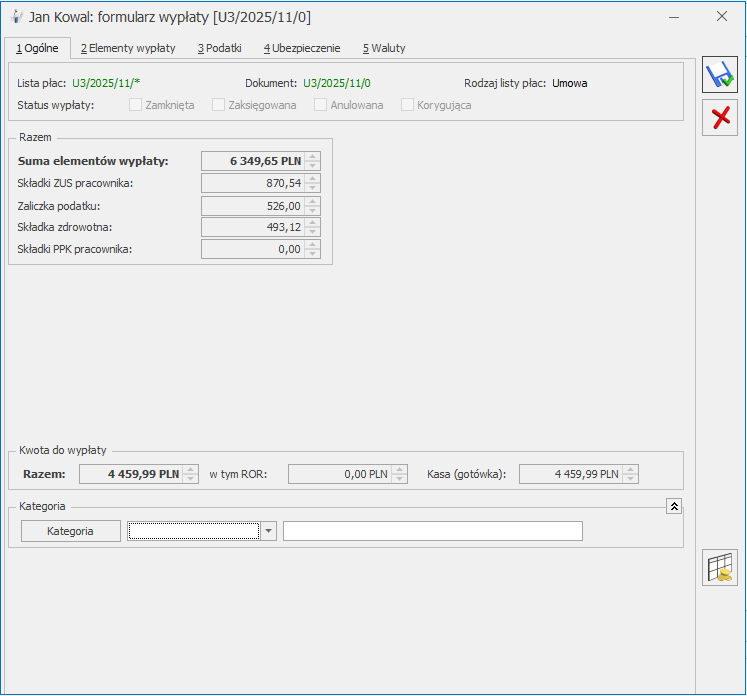Screen dimensions: 747x696
Task: Toggle the Korygująca checkbox
Action: tap(408, 105)
